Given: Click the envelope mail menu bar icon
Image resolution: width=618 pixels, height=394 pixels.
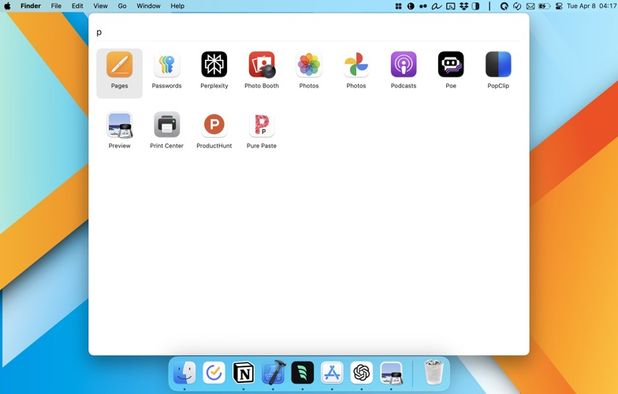Looking at the screenshot, I should pos(531,6).
